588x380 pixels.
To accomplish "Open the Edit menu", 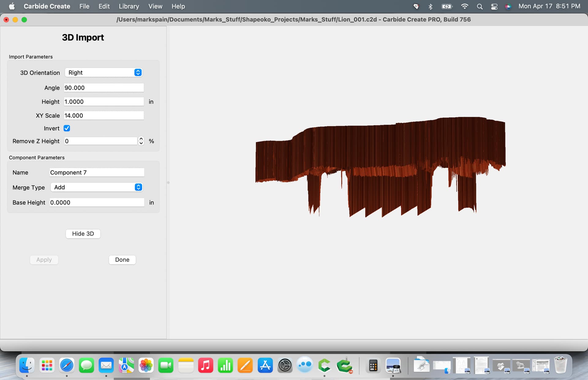I will click(104, 6).
